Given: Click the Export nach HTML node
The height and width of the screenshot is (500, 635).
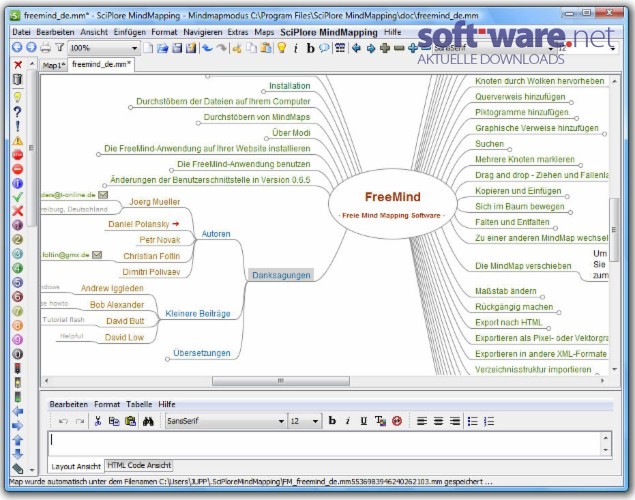Looking at the screenshot, I should [509, 322].
